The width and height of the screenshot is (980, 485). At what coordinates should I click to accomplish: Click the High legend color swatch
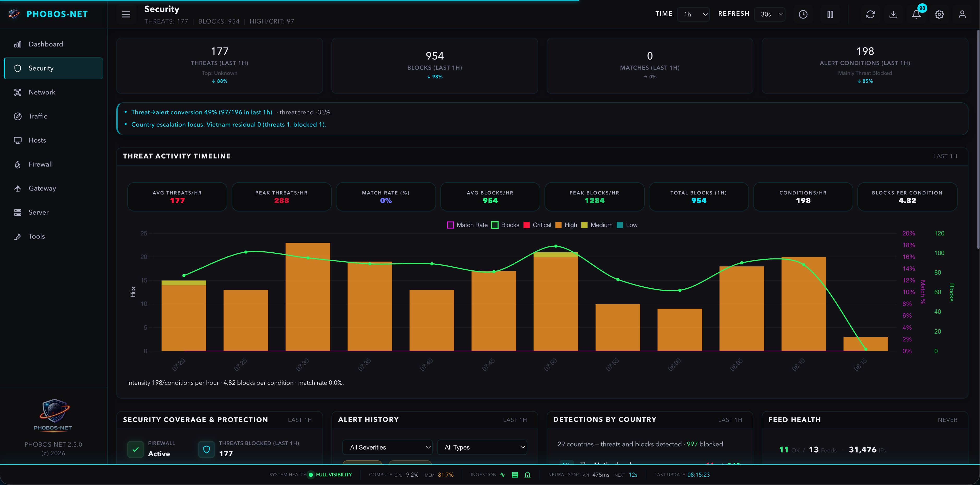click(x=559, y=225)
